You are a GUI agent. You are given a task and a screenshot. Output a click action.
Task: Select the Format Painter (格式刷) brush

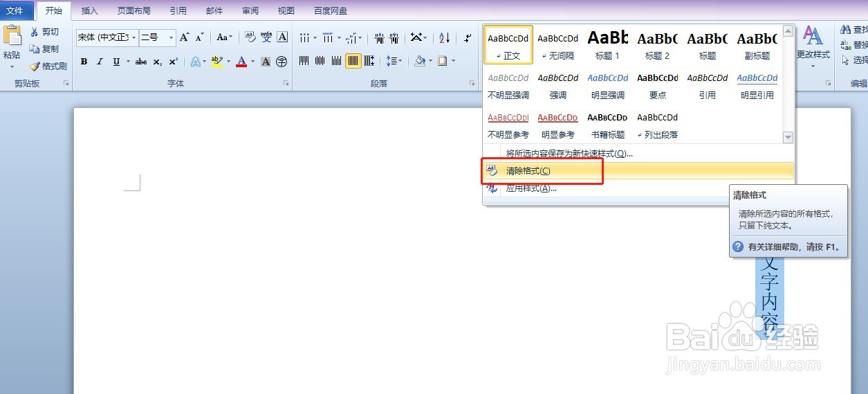pyautogui.click(x=48, y=66)
